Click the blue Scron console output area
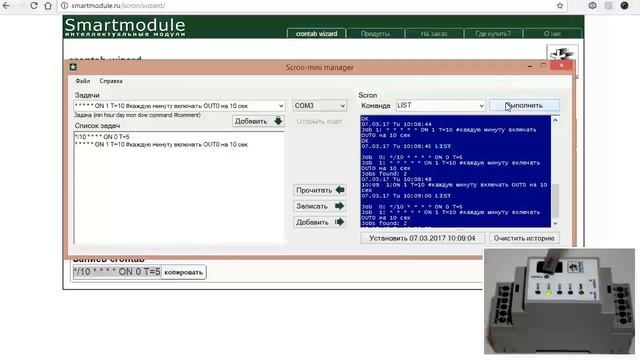 (456, 171)
